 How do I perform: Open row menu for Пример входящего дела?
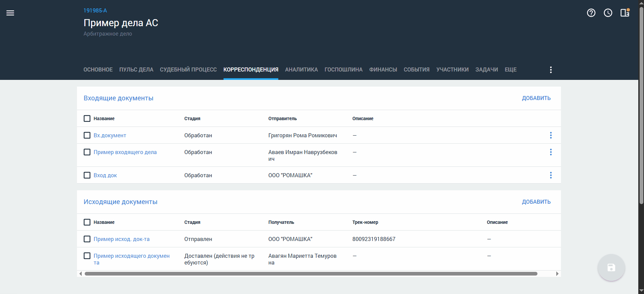551,152
